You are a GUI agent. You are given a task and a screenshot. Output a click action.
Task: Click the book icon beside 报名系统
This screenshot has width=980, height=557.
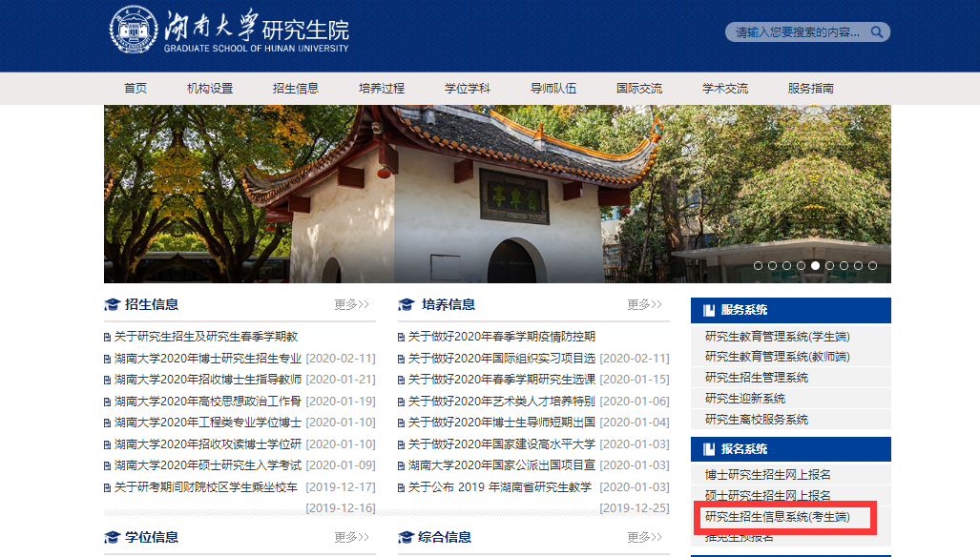click(x=708, y=449)
